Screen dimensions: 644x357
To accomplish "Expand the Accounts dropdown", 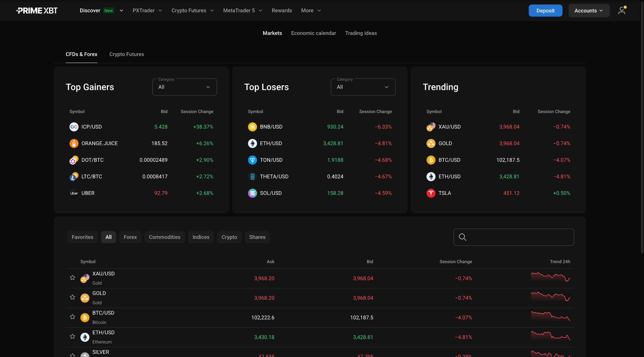I will pos(589,11).
